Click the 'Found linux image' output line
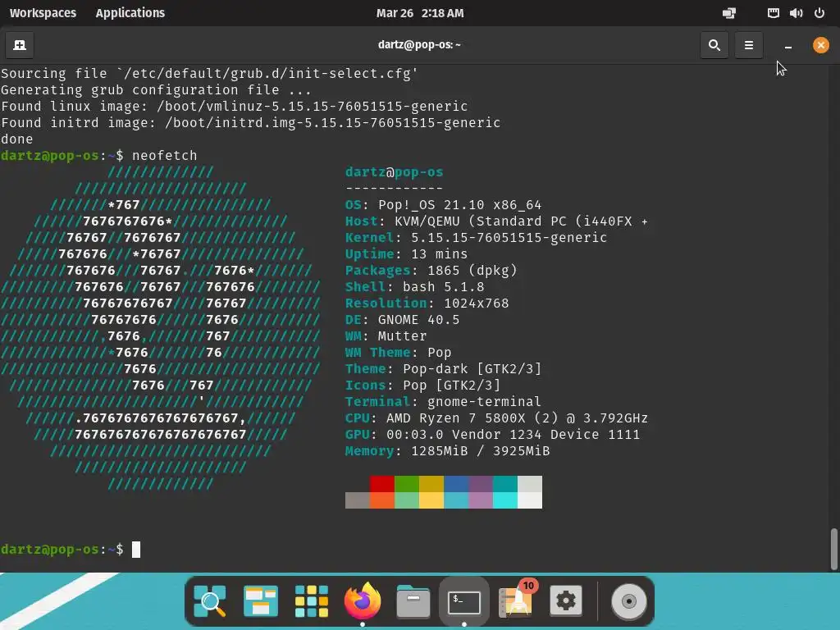 (x=234, y=106)
